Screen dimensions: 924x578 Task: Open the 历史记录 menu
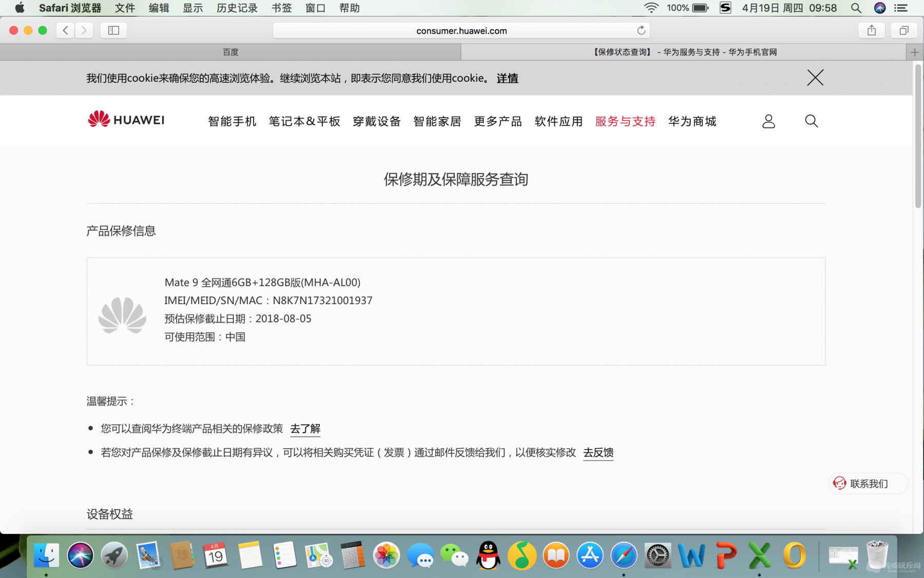coord(237,8)
